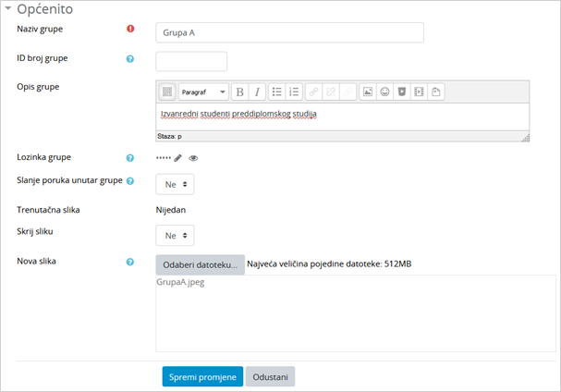Reveal the group password with eye icon
Viewport: 561px width, 392px height.
[193, 158]
